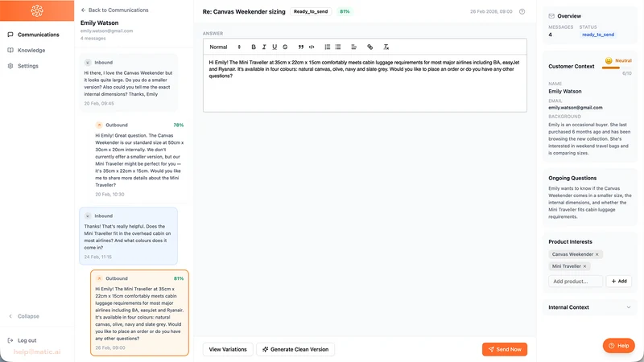Viewport: 644px width, 362px height.
Task: Click the Product Interests heading
Action: [570, 242]
